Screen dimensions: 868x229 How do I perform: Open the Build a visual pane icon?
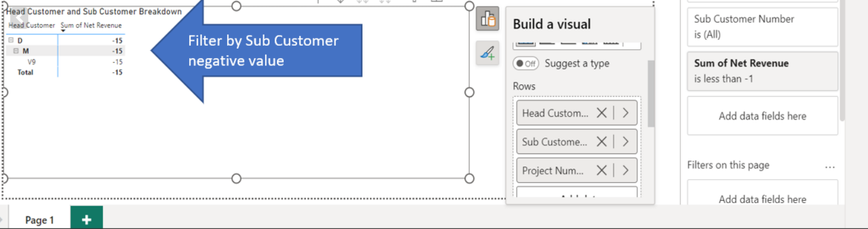coord(487,19)
